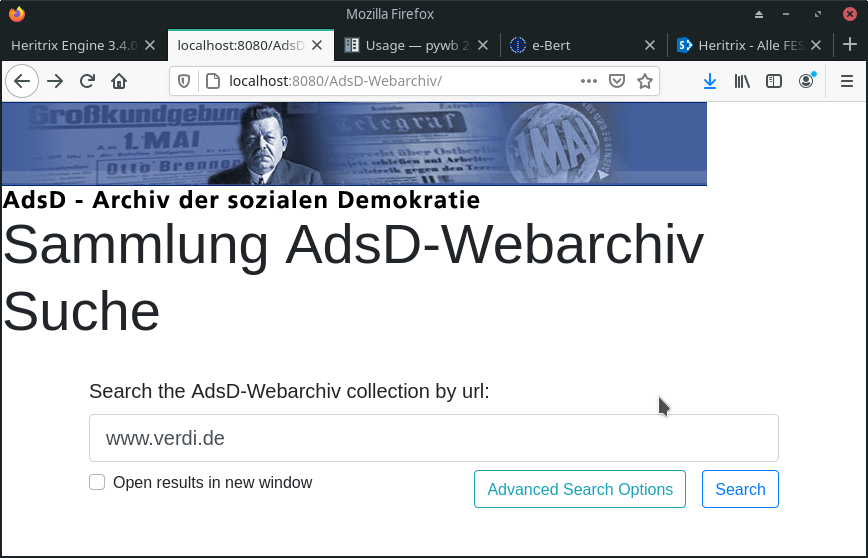Click the 'Suche' heading text

coord(81,311)
